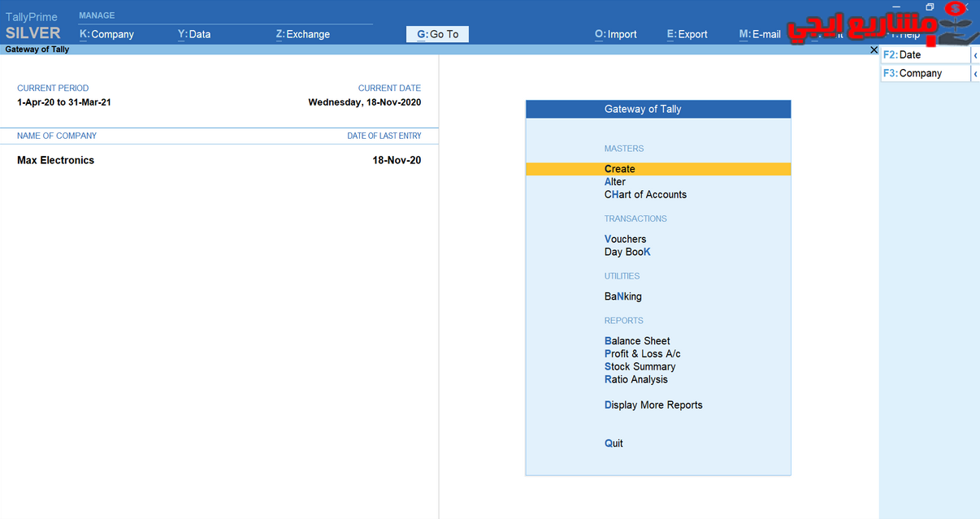This screenshot has height=519, width=980.
Task: Open Vouchers under Transactions
Action: 626,240
